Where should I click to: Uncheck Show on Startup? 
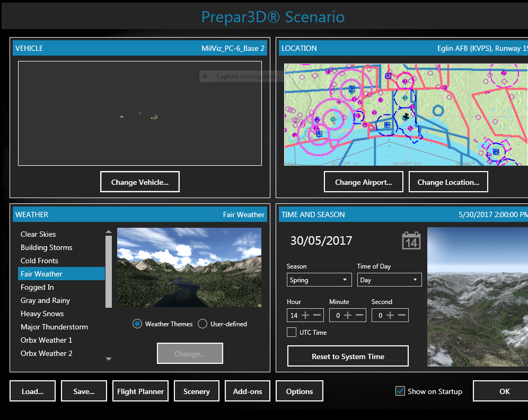(400, 391)
